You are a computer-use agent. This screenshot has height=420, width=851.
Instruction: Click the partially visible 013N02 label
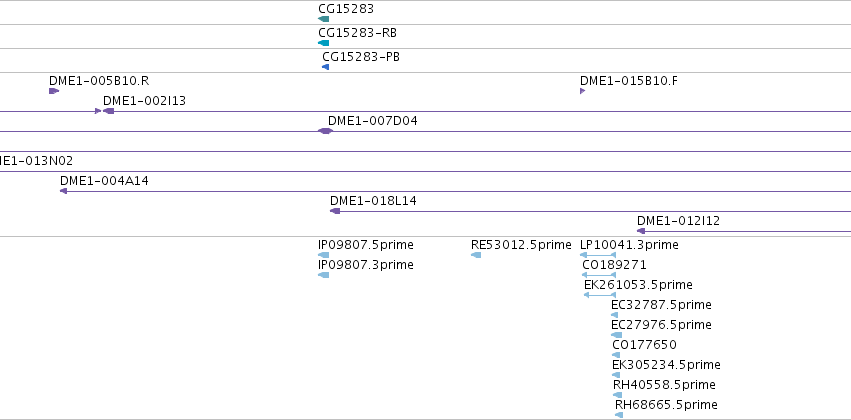click(36, 161)
